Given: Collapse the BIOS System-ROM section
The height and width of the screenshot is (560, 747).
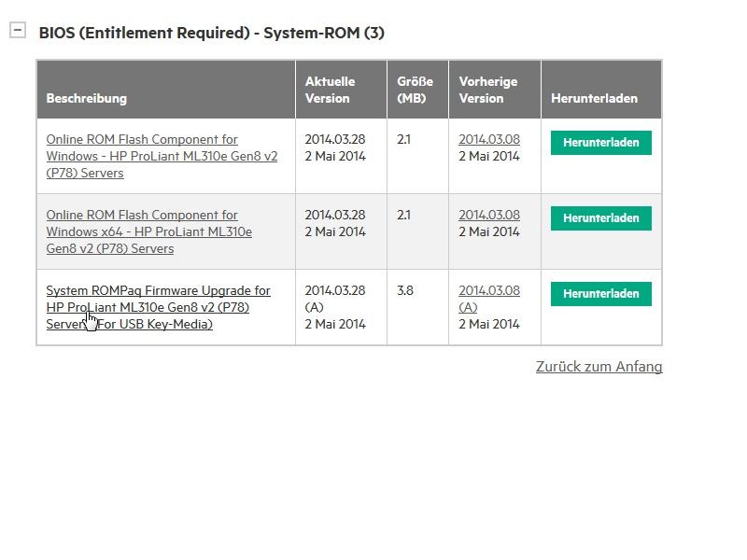Looking at the screenshot, I should pos(18,31).
